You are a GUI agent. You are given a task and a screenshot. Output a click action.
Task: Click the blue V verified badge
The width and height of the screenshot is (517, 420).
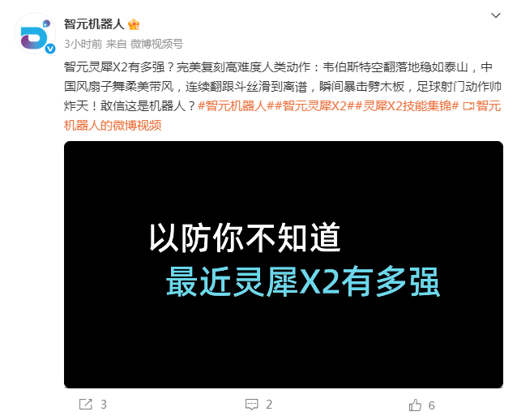click(50, 49)
